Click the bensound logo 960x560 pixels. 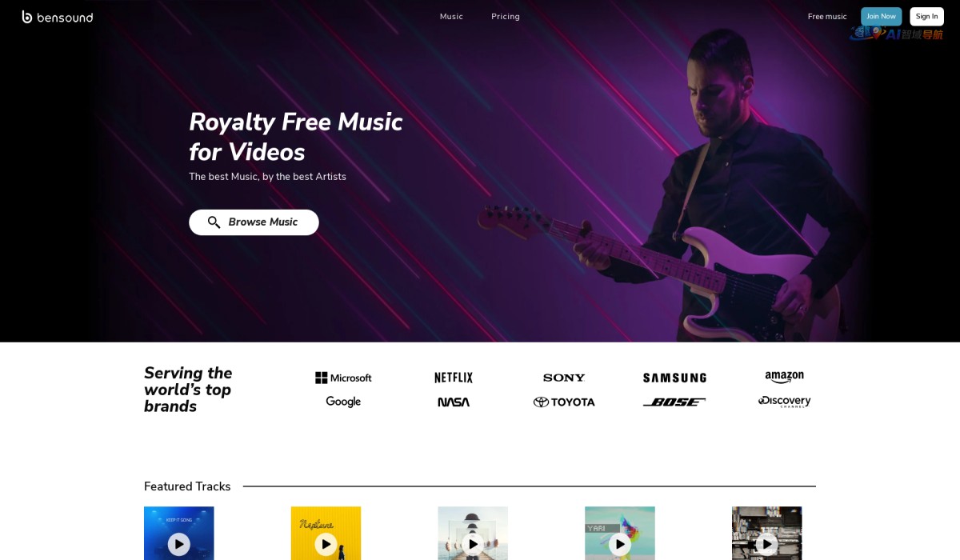tap(58, 17)
